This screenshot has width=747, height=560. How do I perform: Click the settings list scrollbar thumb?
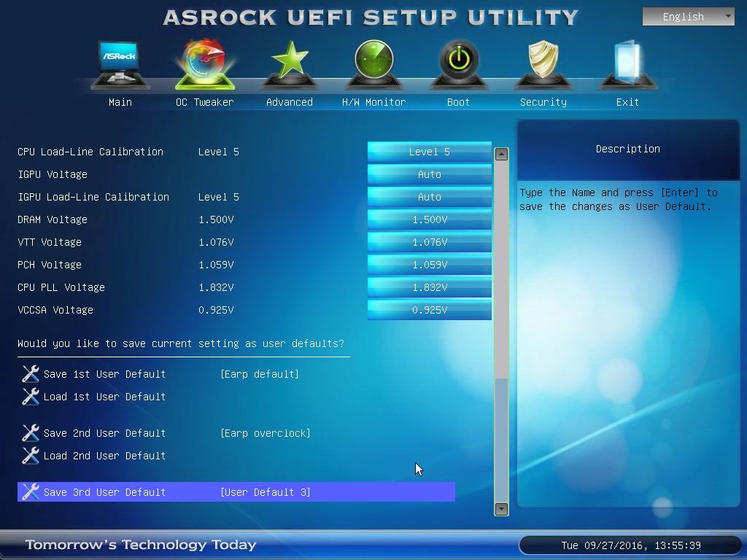(x=501, y=440)
